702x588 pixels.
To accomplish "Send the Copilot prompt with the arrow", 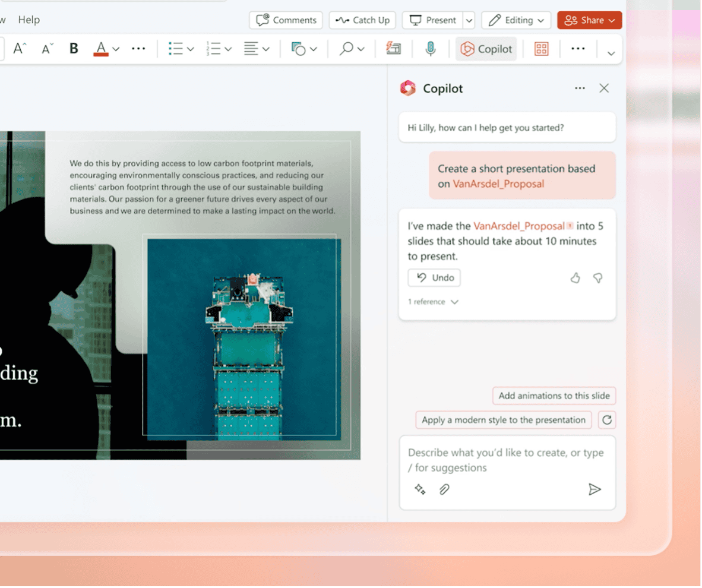I will (595, 489).
